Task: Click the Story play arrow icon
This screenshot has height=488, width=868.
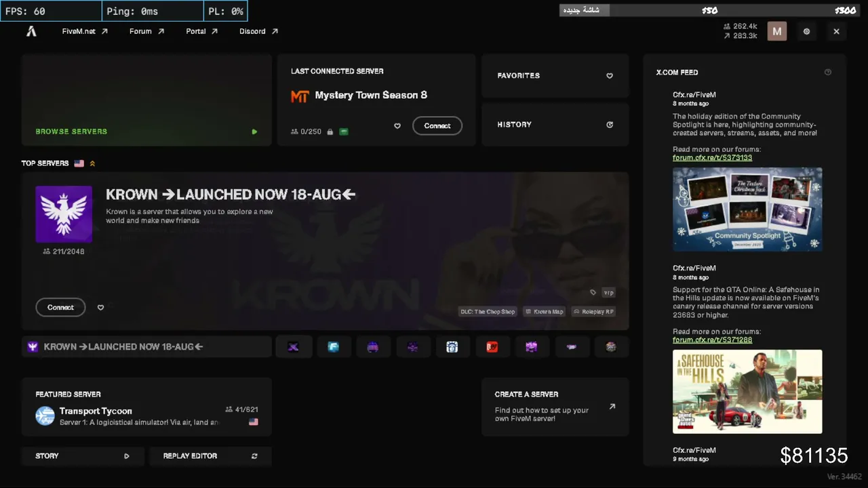Action: [x=126, y=456]
